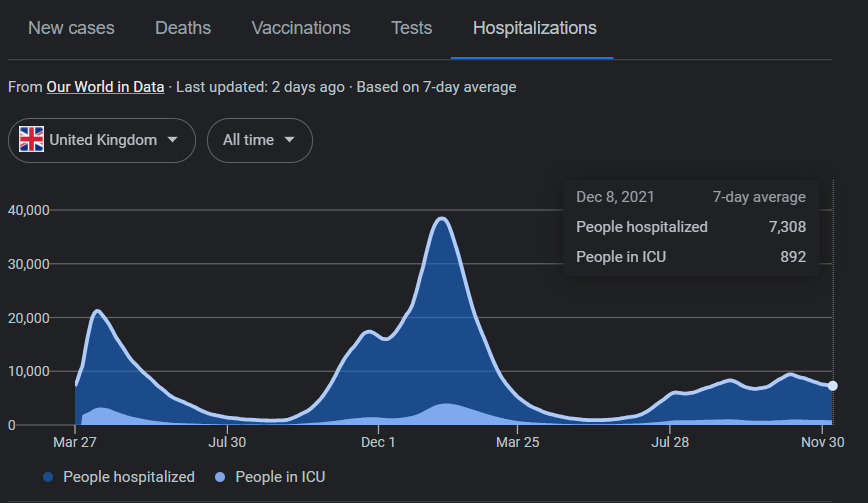Screen dimensions: 868x503
Task: Click the Nov 30 axis label
Action: pyautogui.click(x=823, y=442)
